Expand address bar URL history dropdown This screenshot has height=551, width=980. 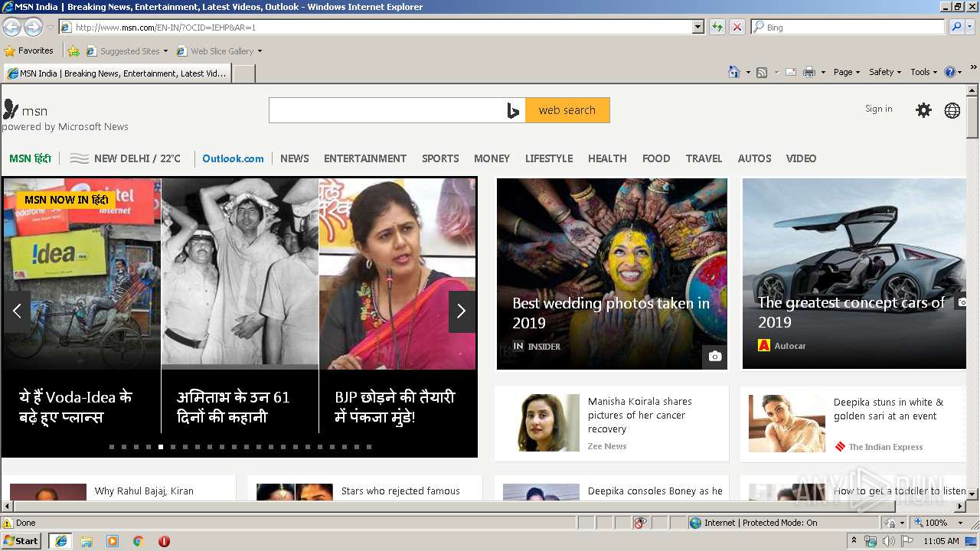(x=697, y=27)
